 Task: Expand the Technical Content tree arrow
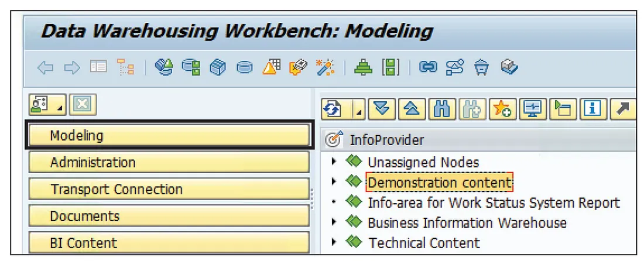pyautogui.click(x=334, y=242)
